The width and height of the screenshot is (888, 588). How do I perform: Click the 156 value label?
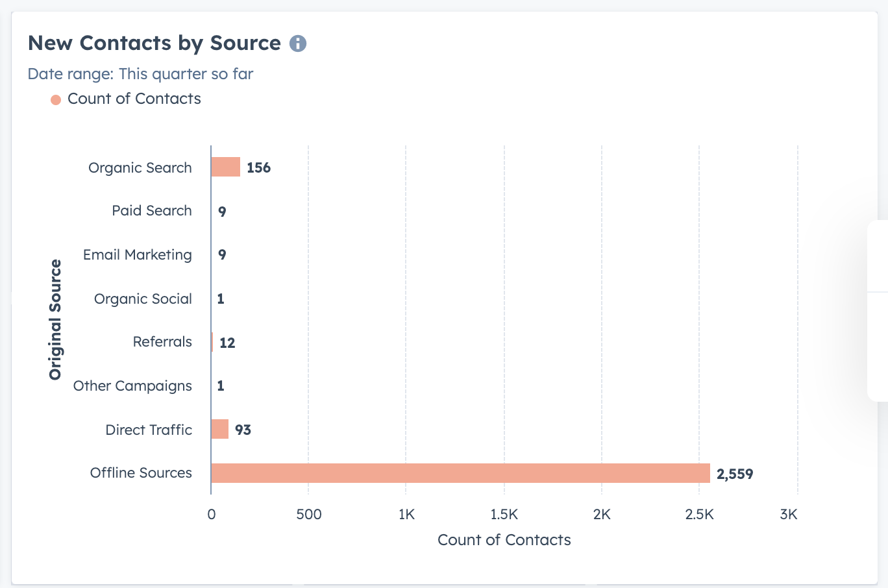click(x=258, y=167)
